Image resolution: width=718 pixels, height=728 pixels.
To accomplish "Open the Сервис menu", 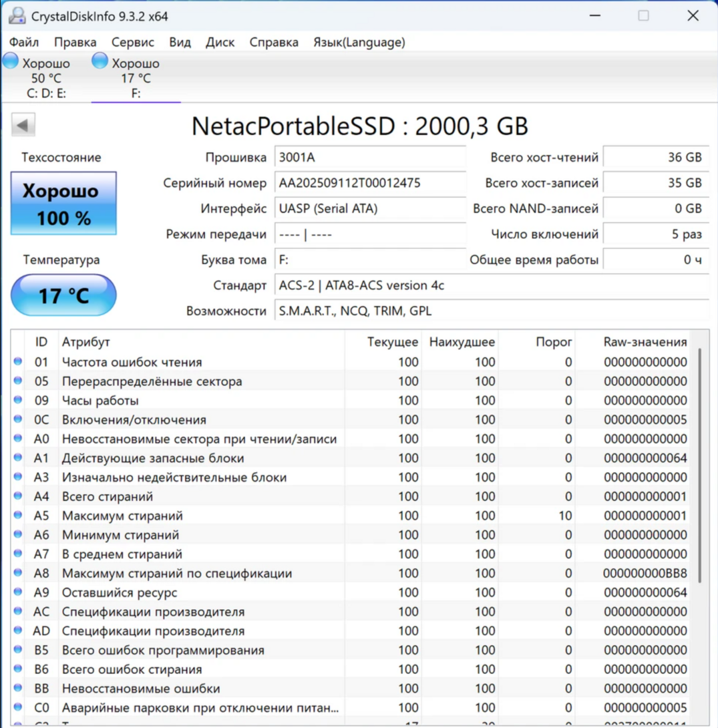I will (x=132, y=42).
